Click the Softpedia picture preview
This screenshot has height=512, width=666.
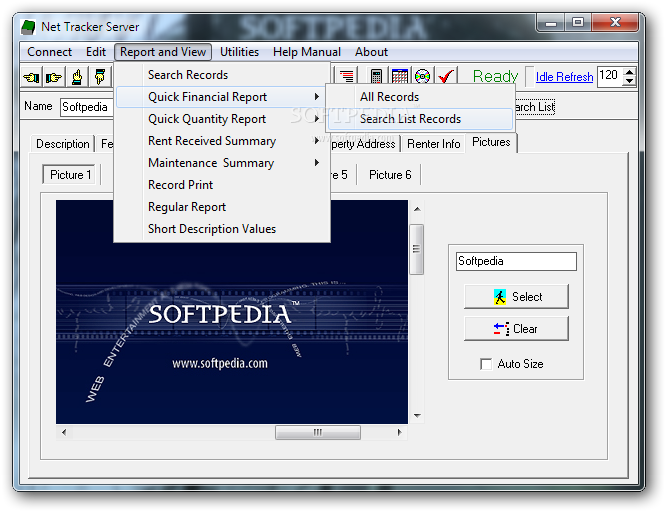[232, 312]
